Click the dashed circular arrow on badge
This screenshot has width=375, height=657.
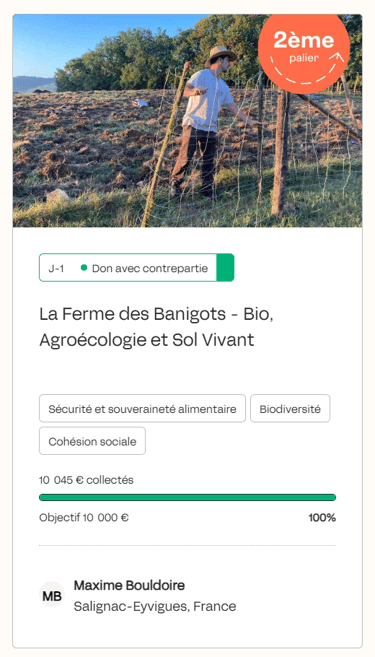point(307,69)
